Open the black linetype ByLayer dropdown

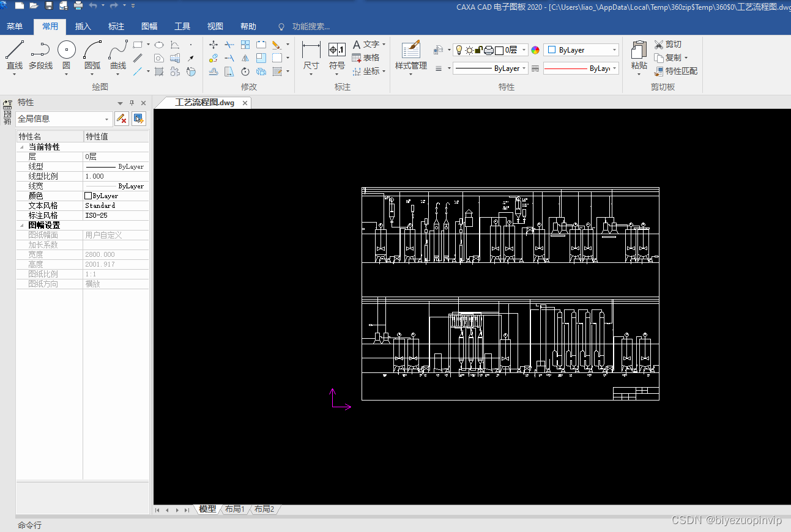[490, 68]
